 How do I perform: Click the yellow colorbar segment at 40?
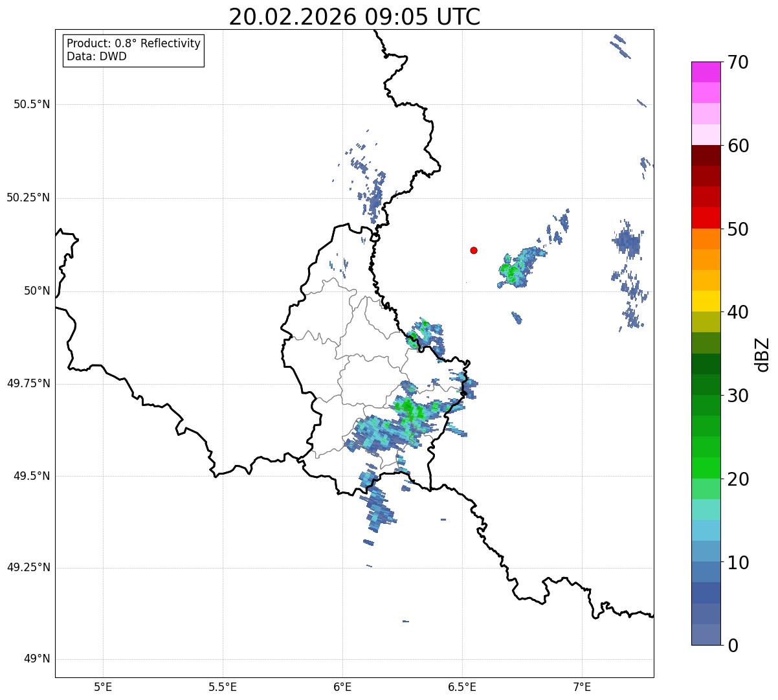click(706, 301)
